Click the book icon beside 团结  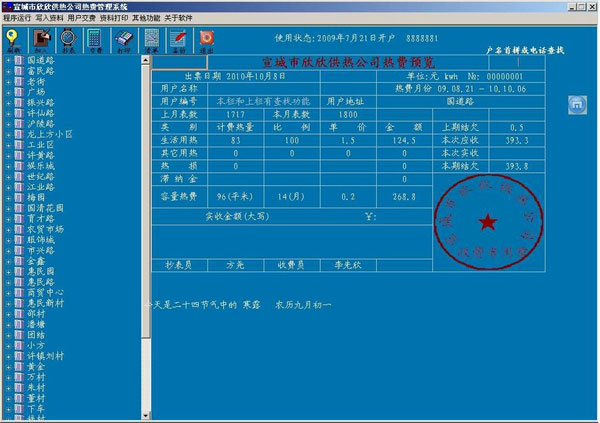point(19,335)
